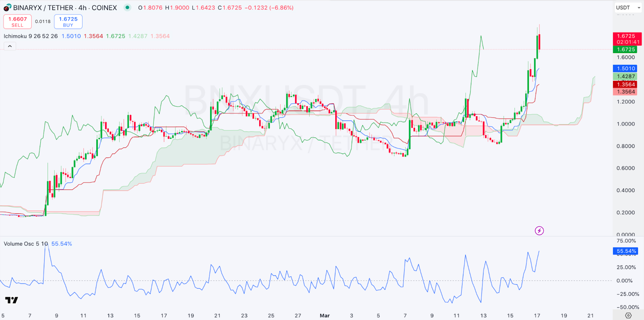Click the purple lightning bolt event icon
The height and width of the screenshot is (320, 644).
pyautogui.click(x=539, y=231)
